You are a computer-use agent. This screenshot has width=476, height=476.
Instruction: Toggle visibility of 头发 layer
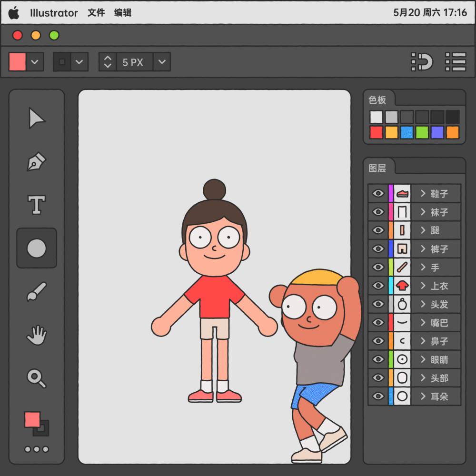coord(378,304)
